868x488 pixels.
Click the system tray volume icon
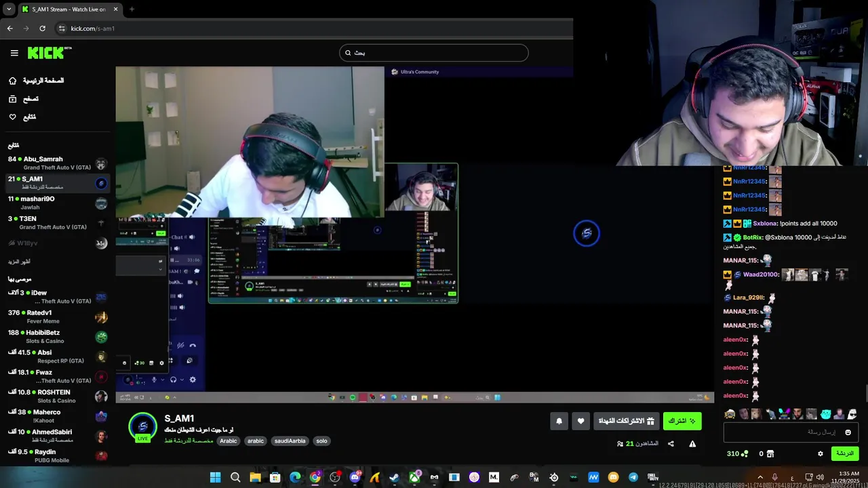(820, 477)
